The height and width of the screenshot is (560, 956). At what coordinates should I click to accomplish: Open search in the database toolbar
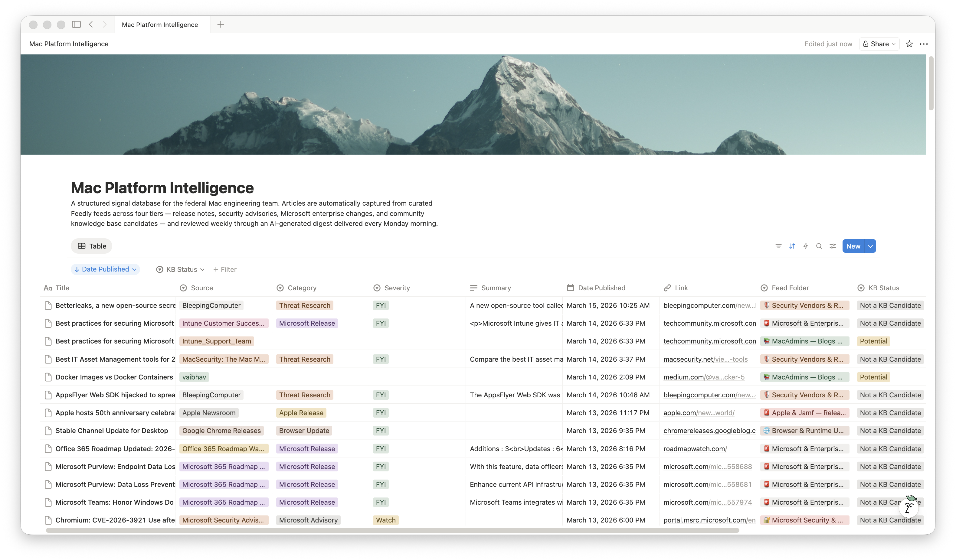[820, 246]
